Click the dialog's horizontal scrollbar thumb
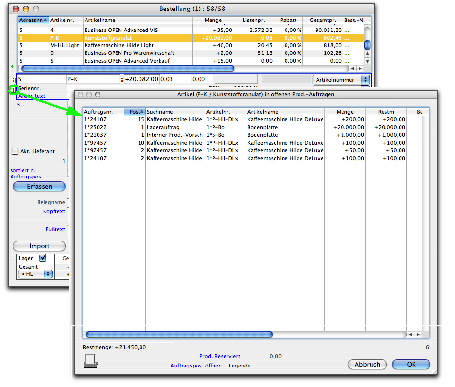 point(179,334)
